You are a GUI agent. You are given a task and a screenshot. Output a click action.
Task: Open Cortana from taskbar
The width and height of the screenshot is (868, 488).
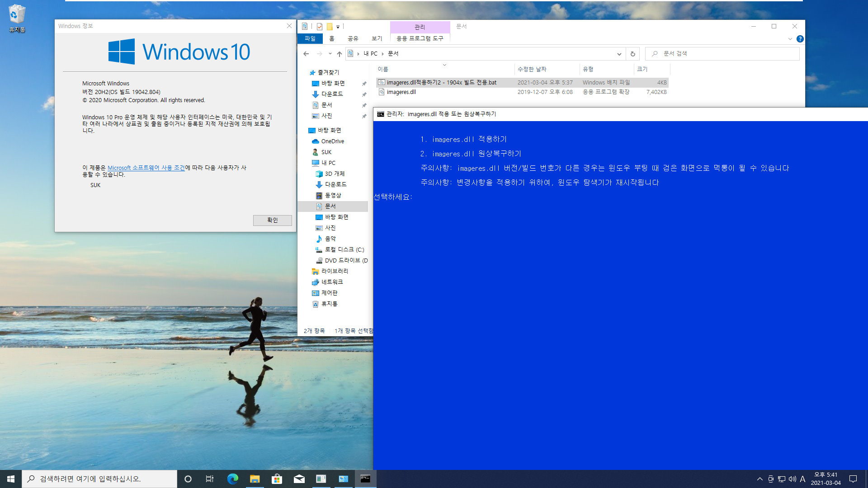pyautogui.click(x=188, y=479)
